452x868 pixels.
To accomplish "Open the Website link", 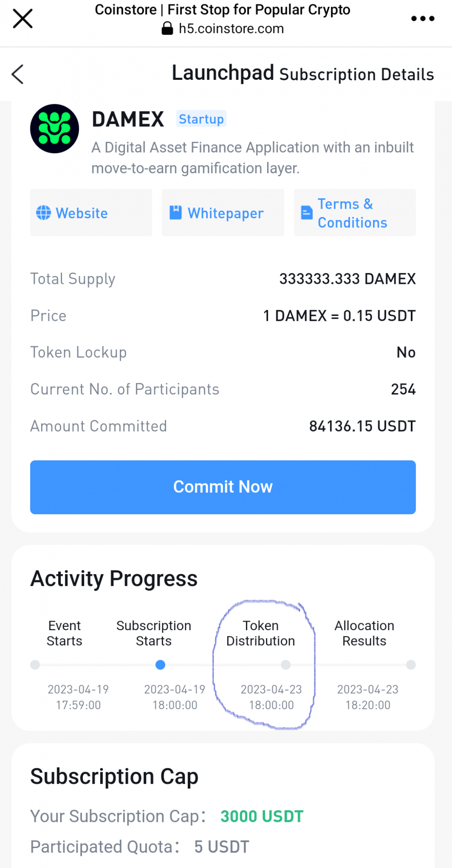I will tap(82, 213).
